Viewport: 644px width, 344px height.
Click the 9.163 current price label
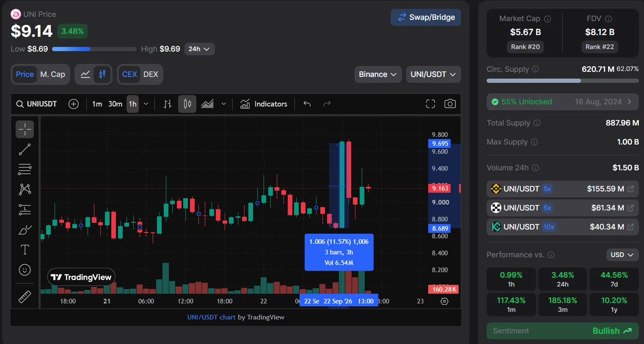tap(440, 188)
